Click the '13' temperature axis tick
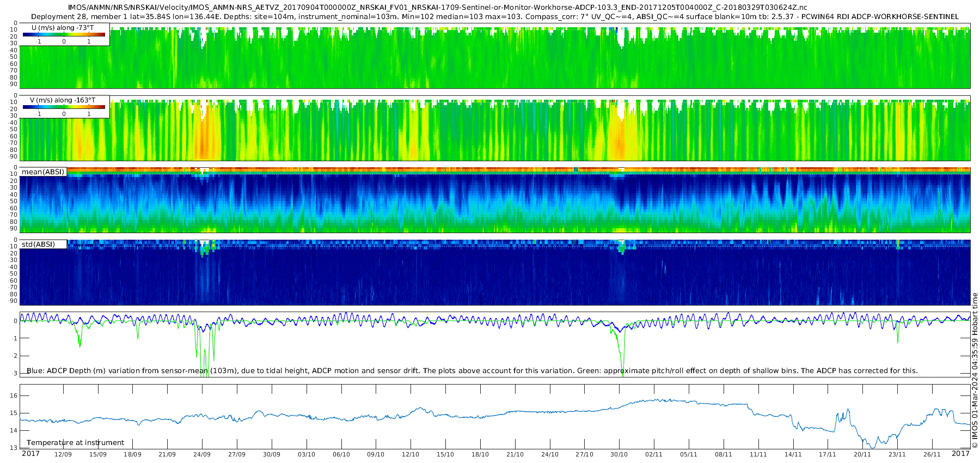 click(14, 448)
